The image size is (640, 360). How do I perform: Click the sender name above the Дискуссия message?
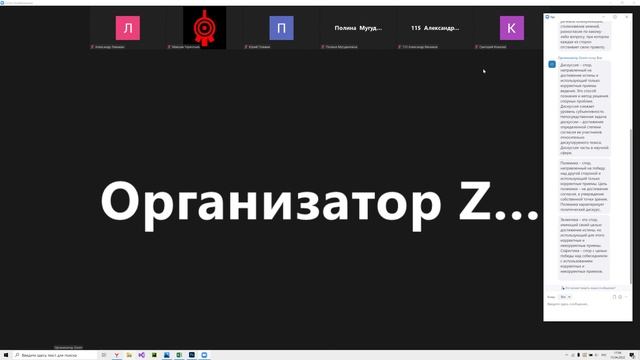[x=580, y=58]
